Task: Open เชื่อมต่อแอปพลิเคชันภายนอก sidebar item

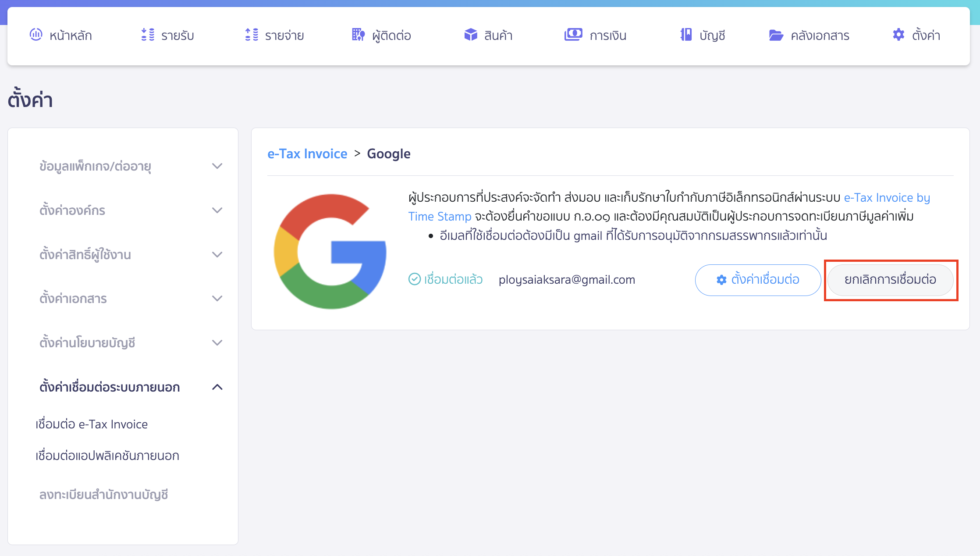Action: point(107,456)
